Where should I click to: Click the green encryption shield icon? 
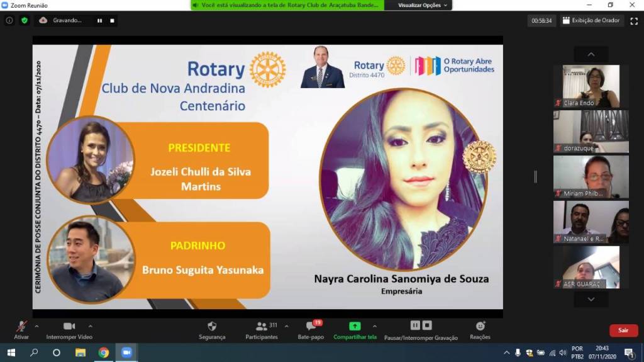tap(25, 20)
